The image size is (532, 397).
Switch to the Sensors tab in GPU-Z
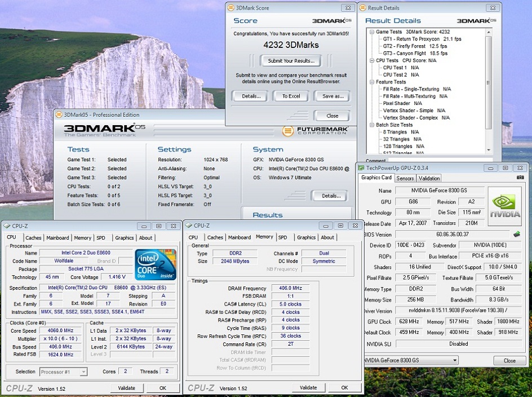click(x=405, y=178)
